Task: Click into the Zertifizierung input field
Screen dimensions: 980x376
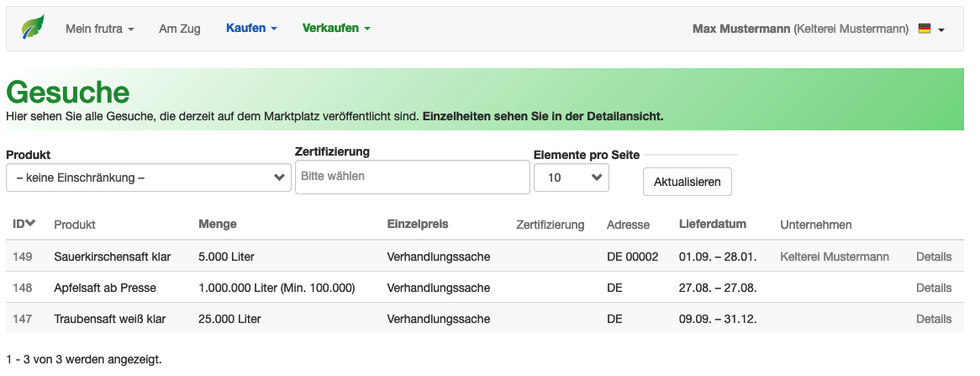Action: pyautogui.click(x=412, y=177)
